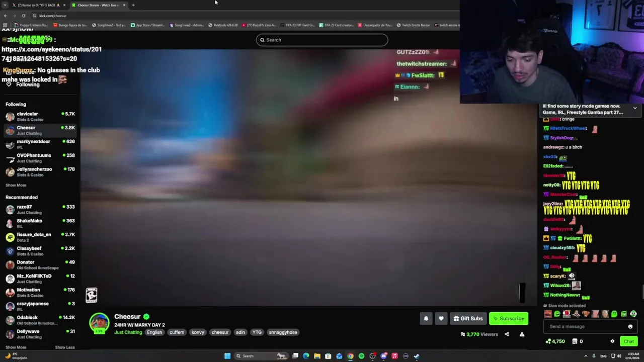
Task: Open Odablock channel in Recommended
Action: [40, 320]
